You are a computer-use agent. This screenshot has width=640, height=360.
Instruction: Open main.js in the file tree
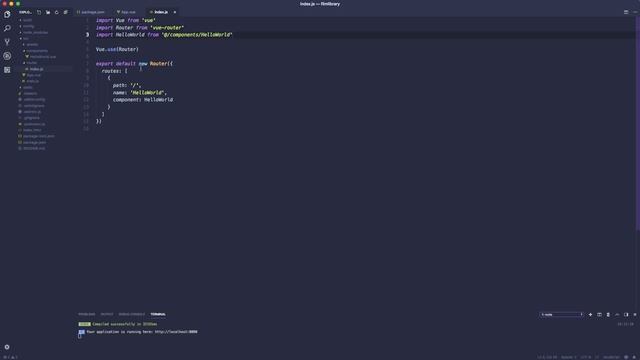pyautogui.click(x=33, y=81)
